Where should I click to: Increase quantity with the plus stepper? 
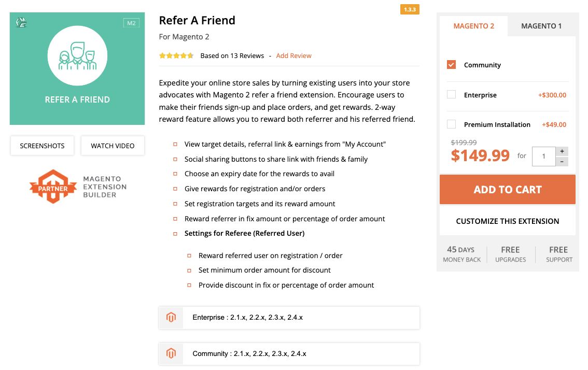coord(562,151)
